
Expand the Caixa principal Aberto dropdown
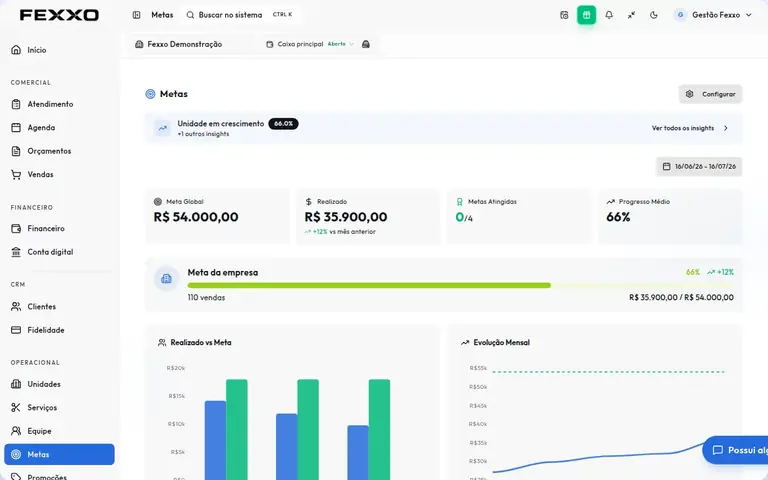click(310, 44)
